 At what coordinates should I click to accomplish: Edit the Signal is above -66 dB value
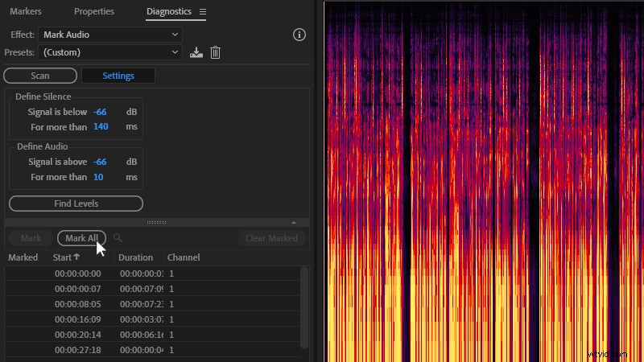click(x=100, y=162)
